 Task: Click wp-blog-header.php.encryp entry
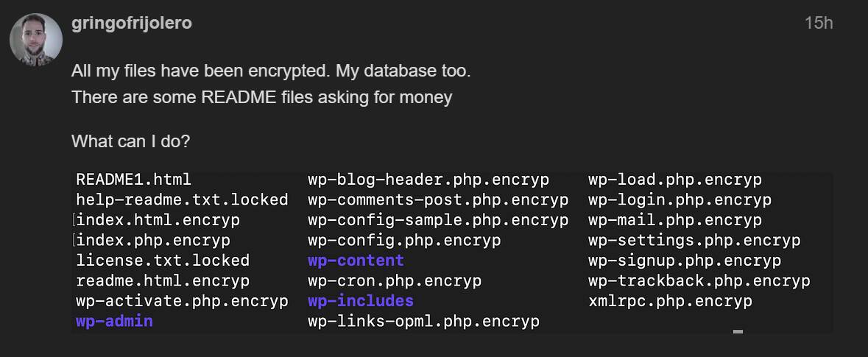(428, 180)
